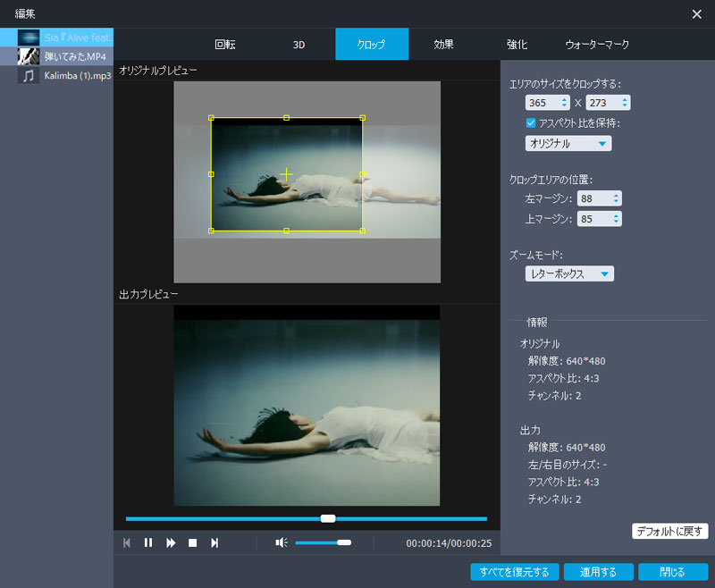
Task: Fast forward the preview playback
Action: click(x=171, y=543)
